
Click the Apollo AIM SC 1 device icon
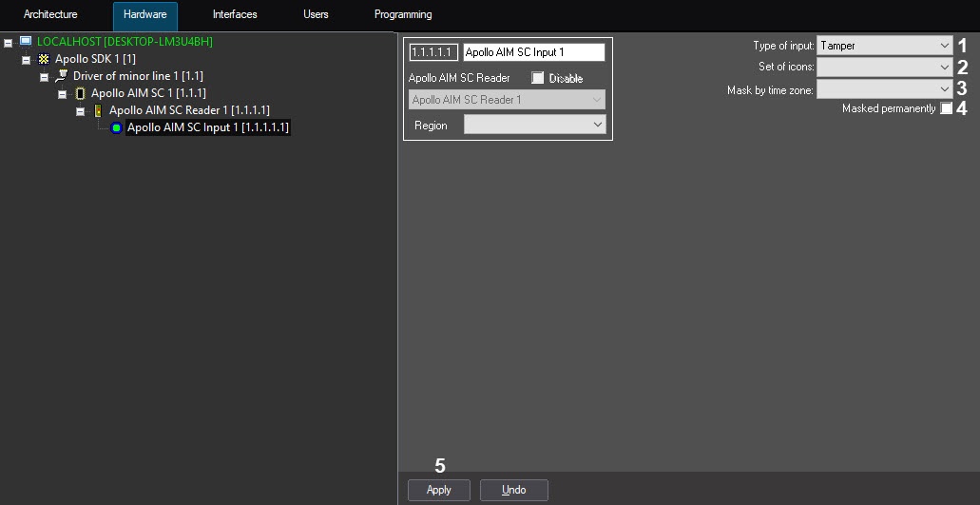80,94
